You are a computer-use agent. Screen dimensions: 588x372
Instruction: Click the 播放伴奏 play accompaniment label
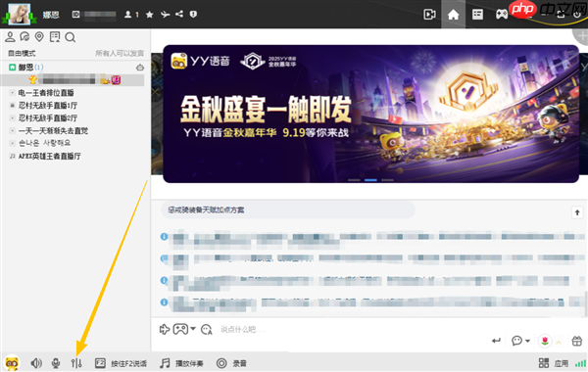(x=189, y=363)
